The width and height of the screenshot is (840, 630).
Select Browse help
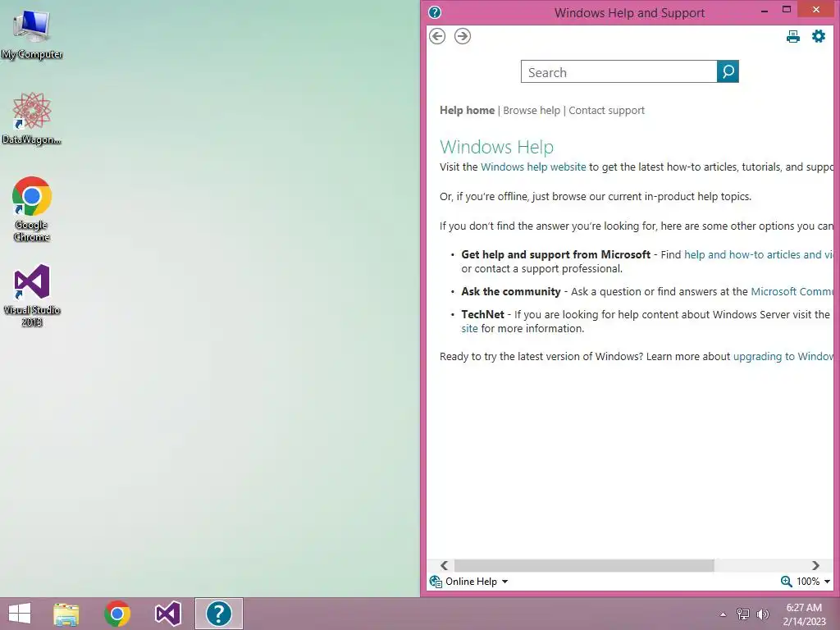(532, 111)
